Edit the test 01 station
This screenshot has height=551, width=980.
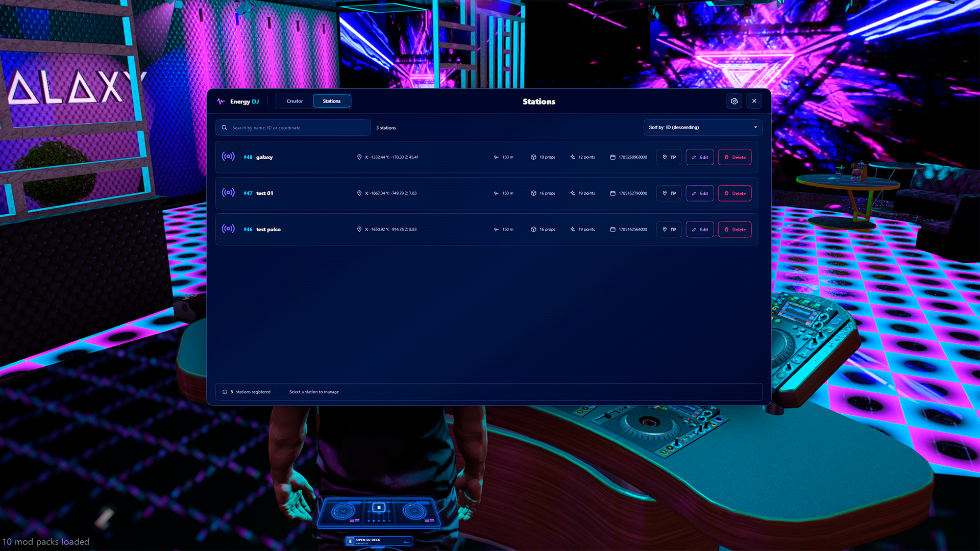point(700,193)
